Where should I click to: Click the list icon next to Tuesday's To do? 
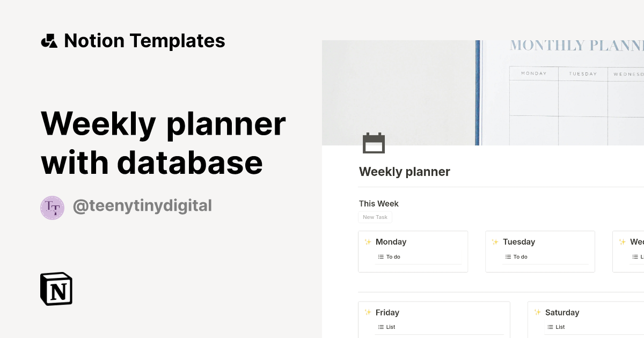point(508,256)
